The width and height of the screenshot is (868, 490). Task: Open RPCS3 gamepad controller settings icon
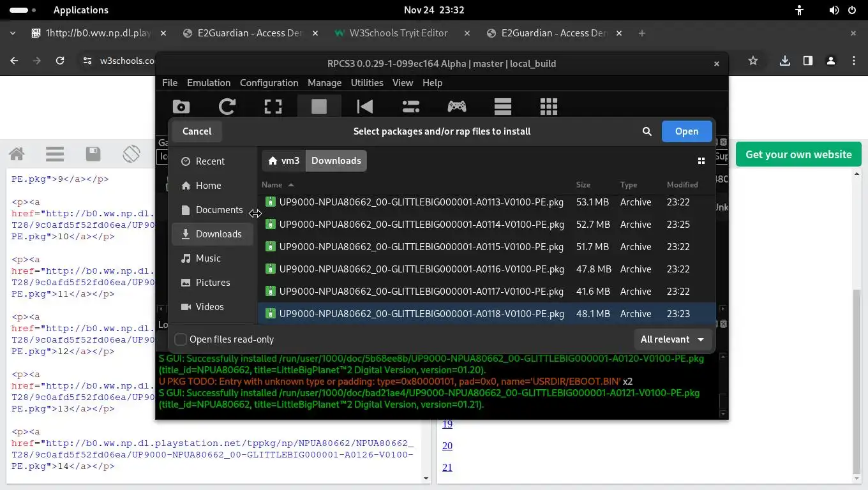coord(457,107)
